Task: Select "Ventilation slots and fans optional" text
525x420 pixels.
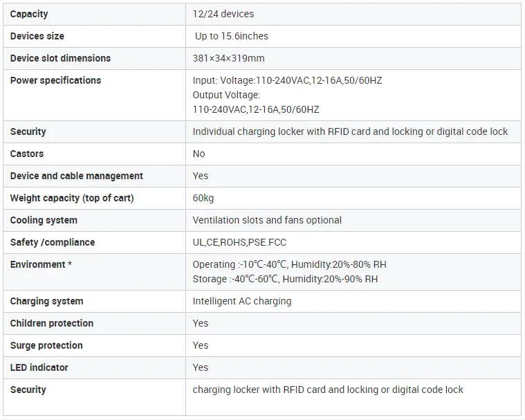Action: click(x=267, y=220)
